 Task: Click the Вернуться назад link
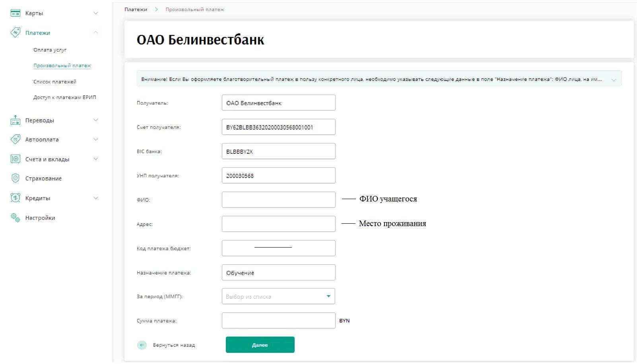174,345
